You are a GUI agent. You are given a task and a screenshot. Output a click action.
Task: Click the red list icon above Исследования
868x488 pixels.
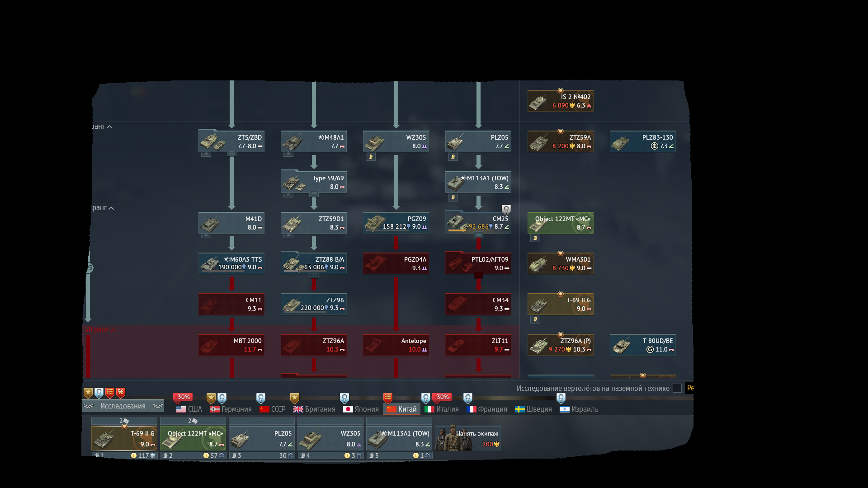tap(110, 392)
